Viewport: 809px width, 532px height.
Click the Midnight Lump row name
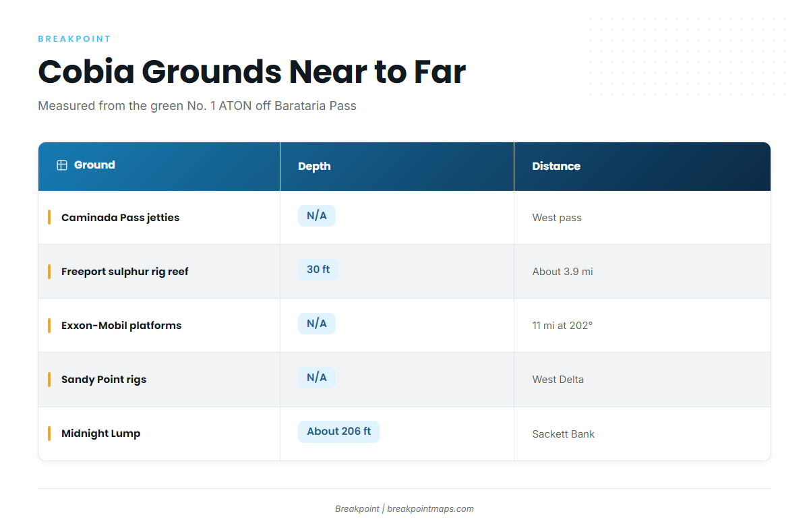[x=101, y=434]
